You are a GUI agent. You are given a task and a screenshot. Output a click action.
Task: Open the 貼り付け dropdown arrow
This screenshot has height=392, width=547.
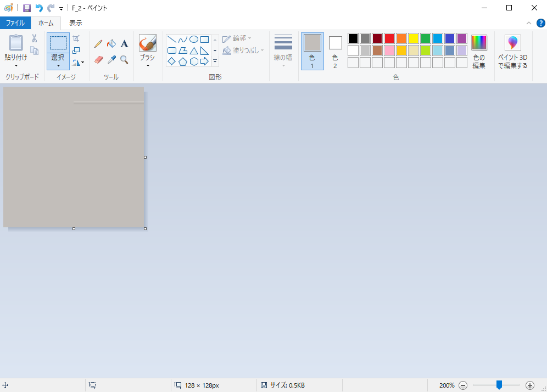coord(16,65)
